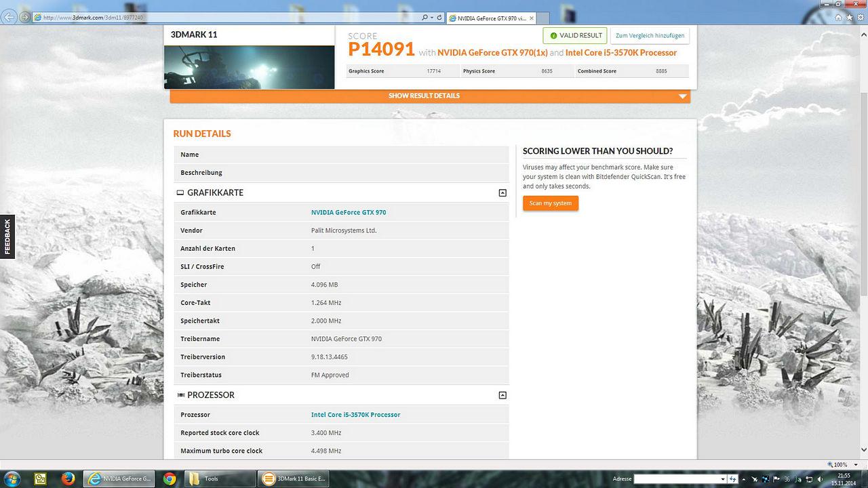Open Grafikkarte NVIDIA GeForce GTX 970 link
868x488 pixels.
tap(349, 212)
